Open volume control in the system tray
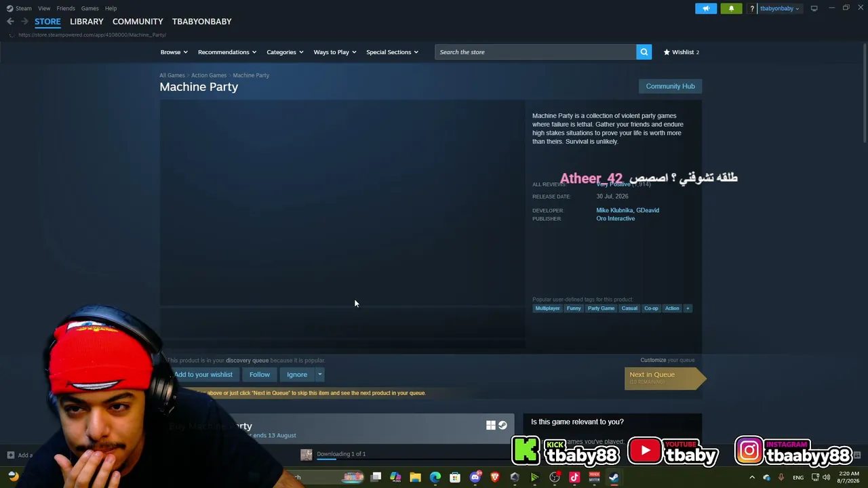 (826, 478)
